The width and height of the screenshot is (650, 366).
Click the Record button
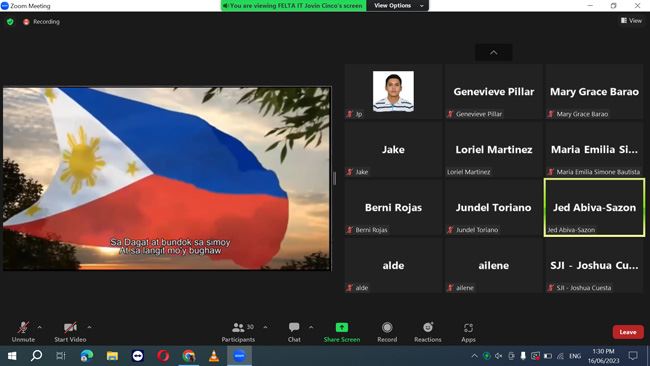click(x=387, y=332)
